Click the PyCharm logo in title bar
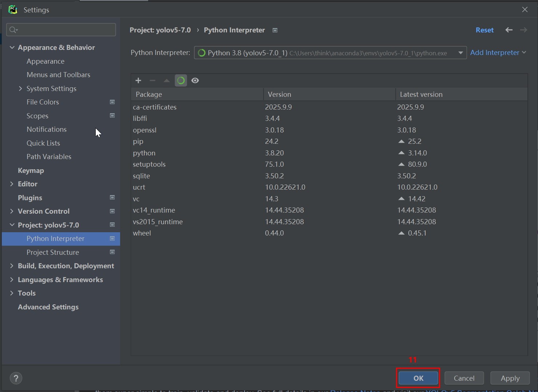This screenshot has width=538, height=392. [x=13, y=9]
